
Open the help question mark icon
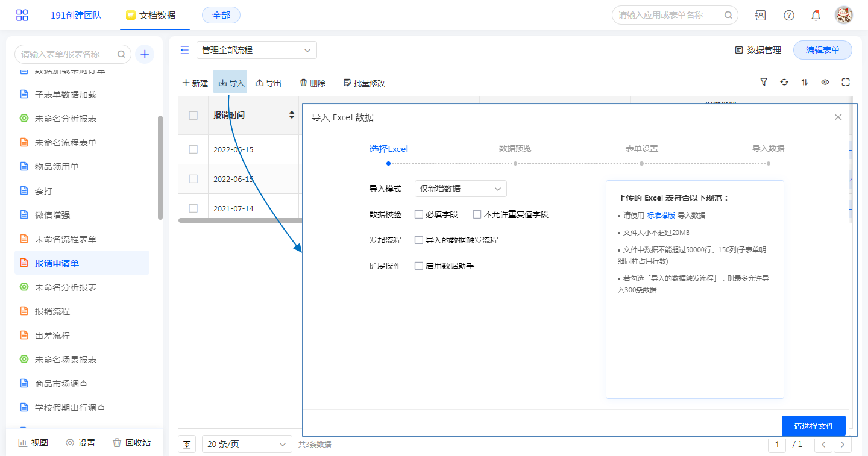pyautogui.click(x=788, y=16)
